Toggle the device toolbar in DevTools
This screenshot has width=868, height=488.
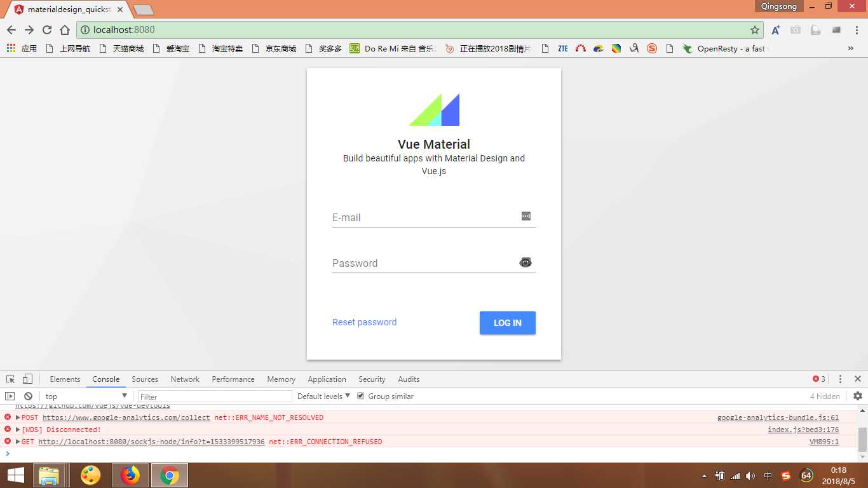pos(27,379)
